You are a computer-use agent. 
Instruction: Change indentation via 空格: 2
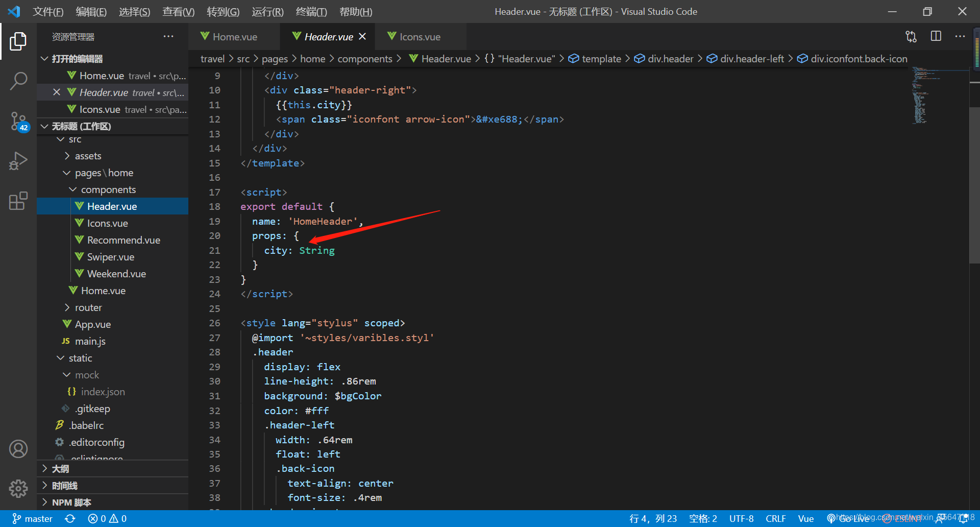click(x=703, y=518)
